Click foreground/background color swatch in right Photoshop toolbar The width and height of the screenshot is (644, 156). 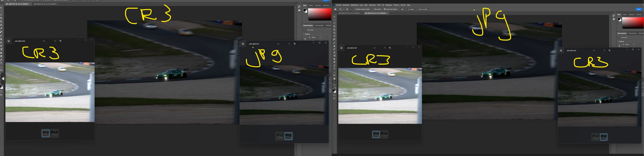[x=334, y=91]
